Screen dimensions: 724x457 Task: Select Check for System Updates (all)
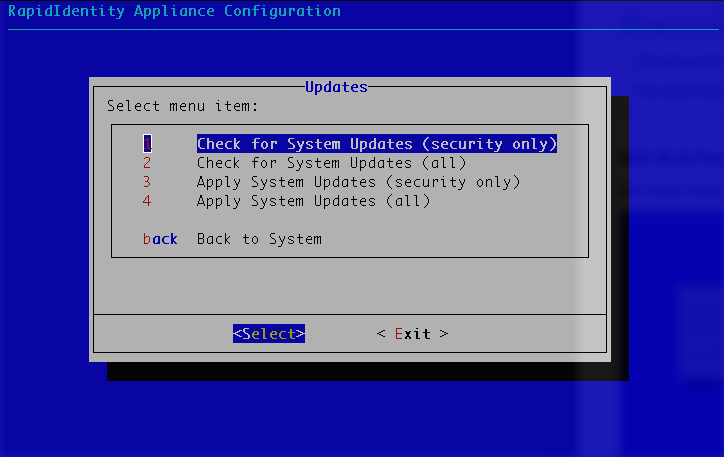(332, 163)
